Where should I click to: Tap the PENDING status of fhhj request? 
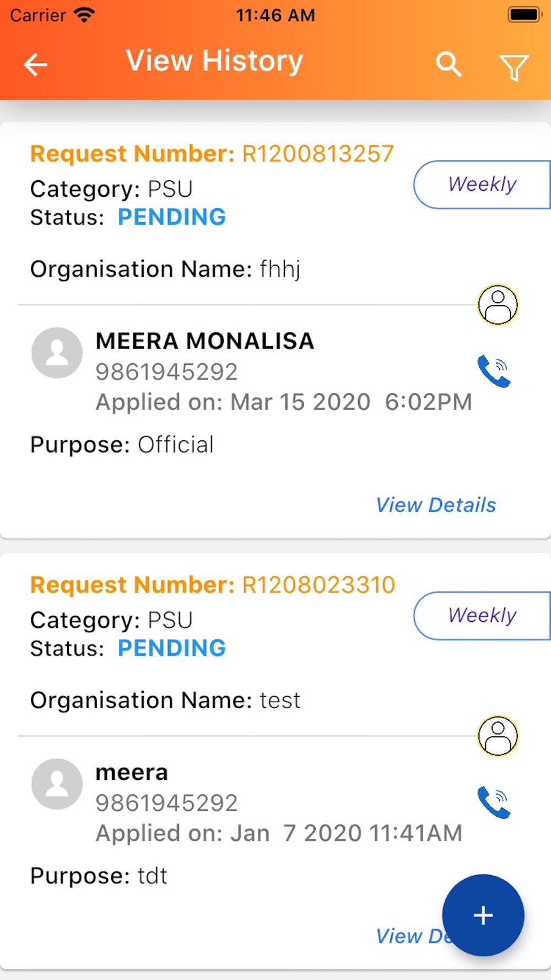(172, 217)
